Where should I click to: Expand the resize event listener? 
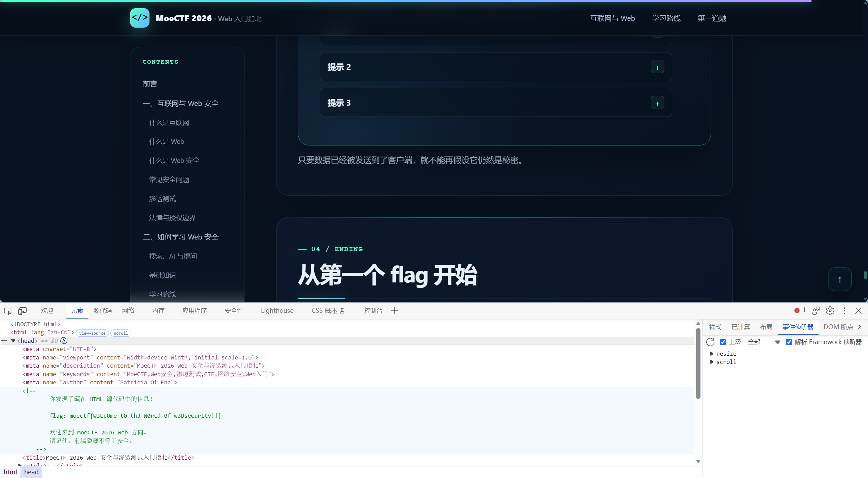712,354
